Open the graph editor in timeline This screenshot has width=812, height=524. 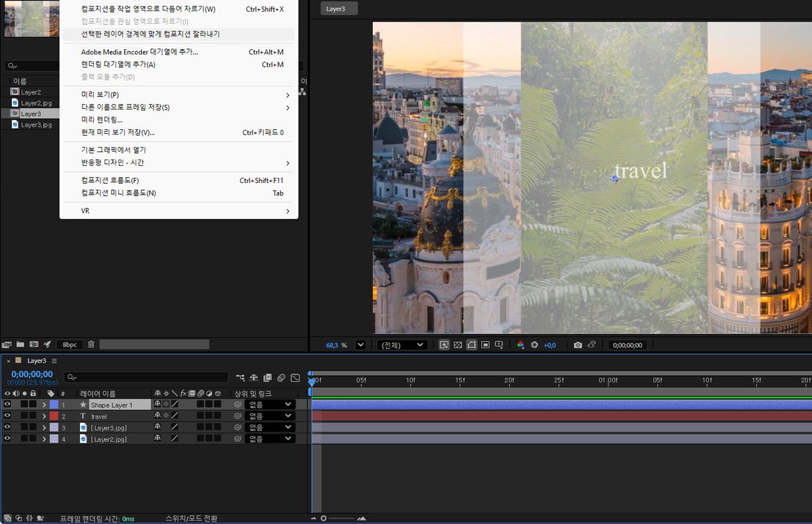click(x=295, y=378)
